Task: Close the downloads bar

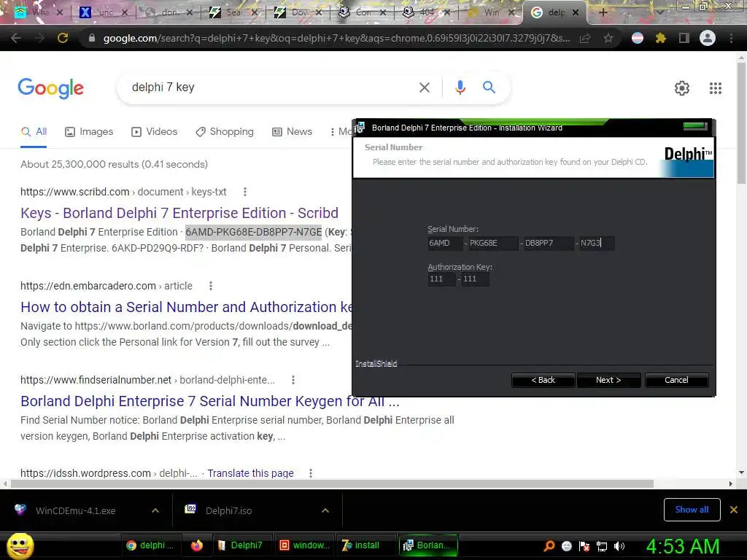Action: 734,510
